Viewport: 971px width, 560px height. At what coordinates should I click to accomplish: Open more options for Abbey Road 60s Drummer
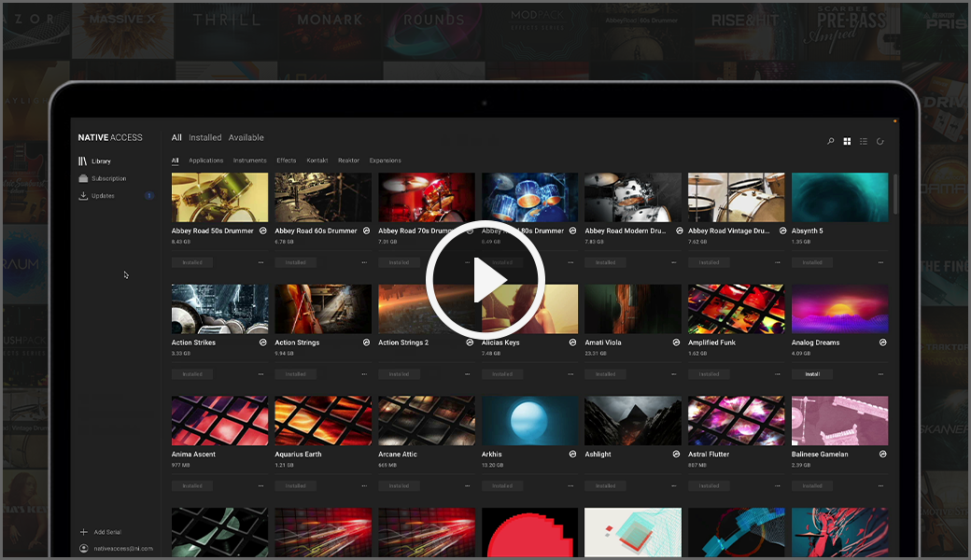pos(364,262)
